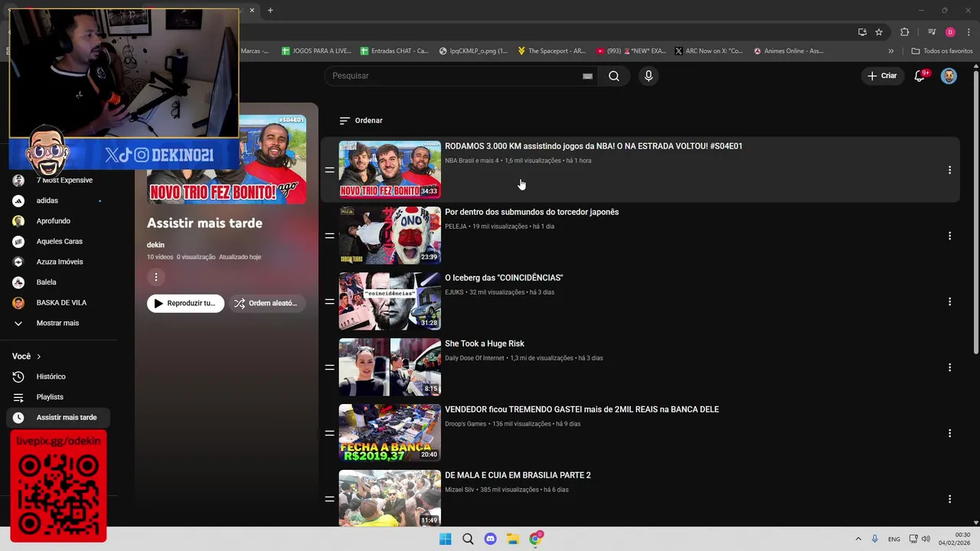Viewport: 980px width, 551px height.
Task: Visit the PELEJA channel link
Action: pyautogui.click(x=456, y=227)
